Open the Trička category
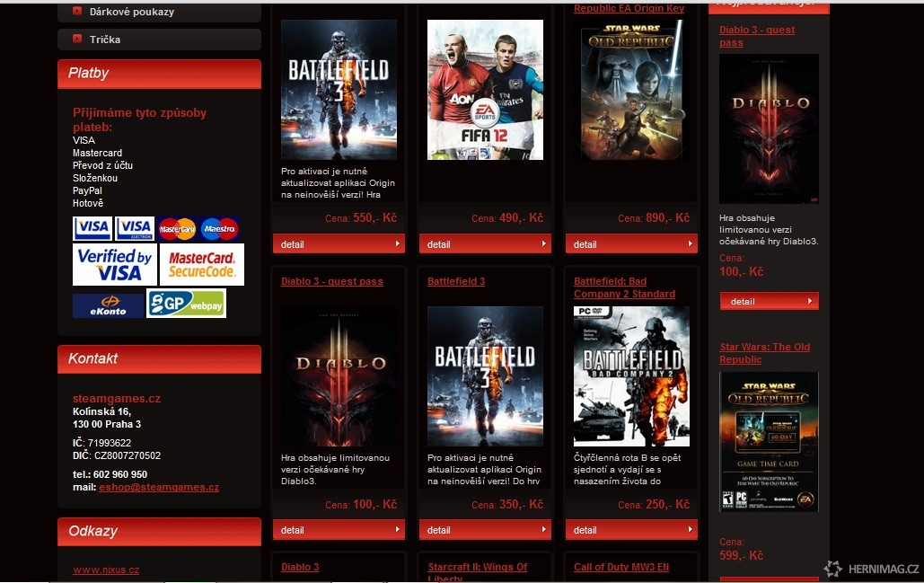 (x=159, y=40)
